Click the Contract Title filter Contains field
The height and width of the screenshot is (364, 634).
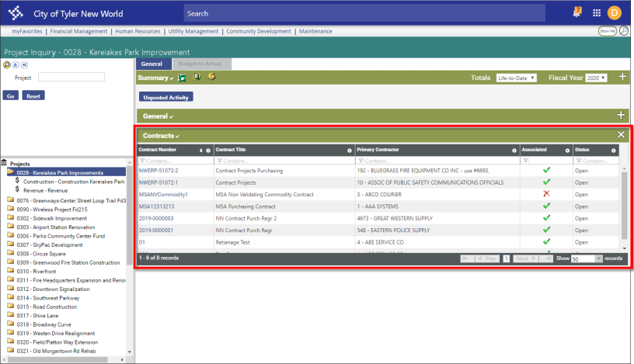284,161
